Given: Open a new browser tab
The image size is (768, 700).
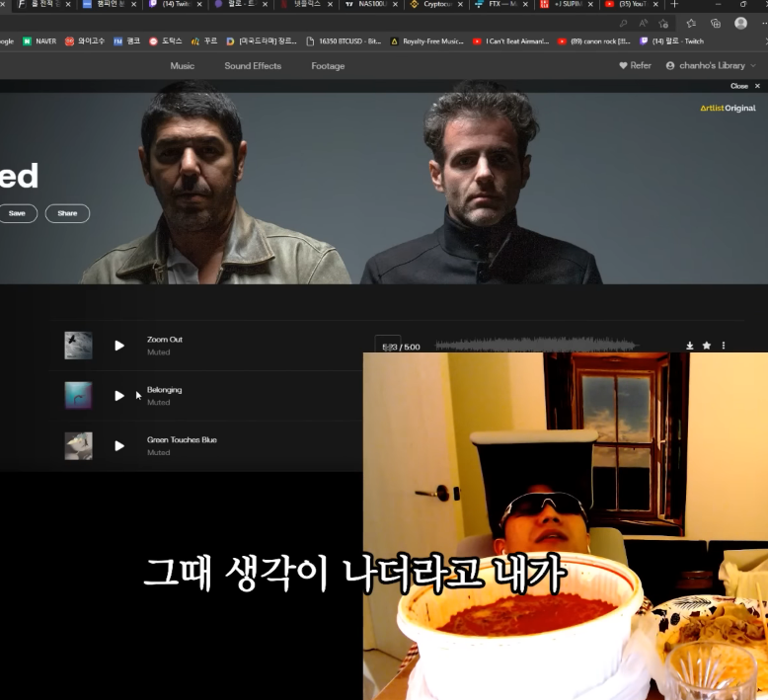Looking at the screenshot, I should point(675,4).
